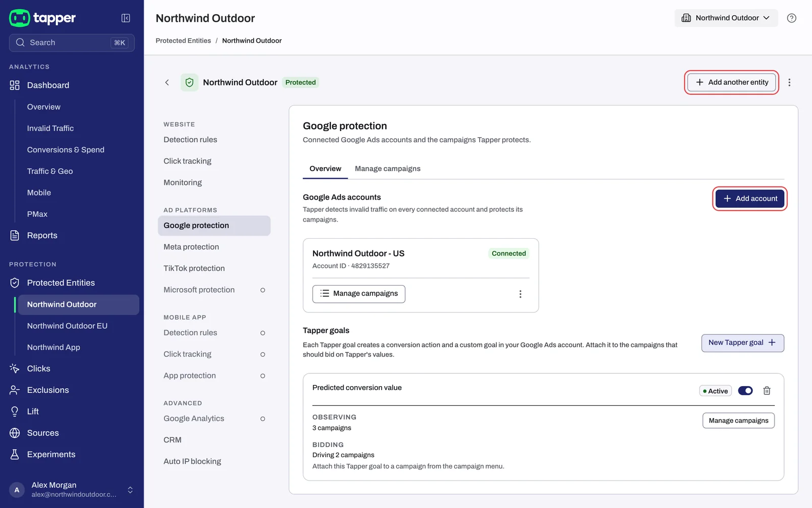Go back using the left chevron arrow
This screenshot has width=812, height=508.
click(167, 82)
